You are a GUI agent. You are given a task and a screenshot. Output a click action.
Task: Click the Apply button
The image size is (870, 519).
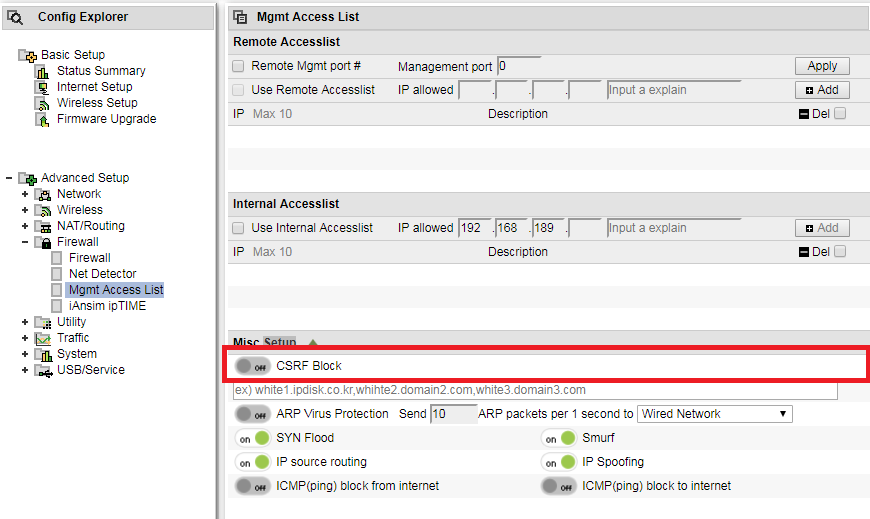click(x=822, y=66)
